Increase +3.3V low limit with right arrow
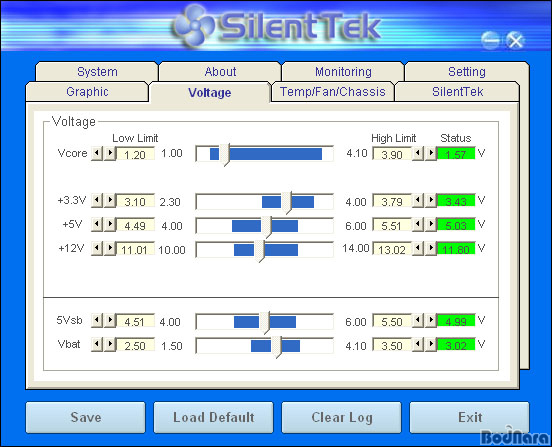Image resolution: width=552 pixels, height=447 pixels. point(110,201)
